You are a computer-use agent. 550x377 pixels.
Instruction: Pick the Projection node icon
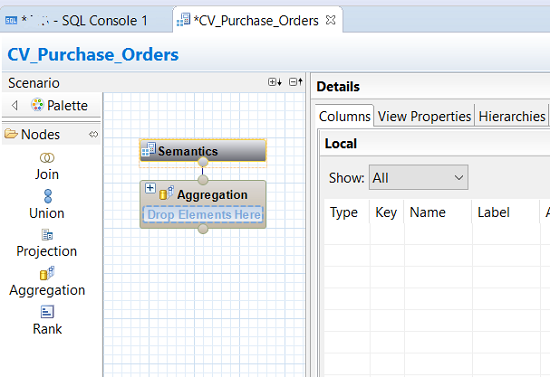tap(47, 235)
